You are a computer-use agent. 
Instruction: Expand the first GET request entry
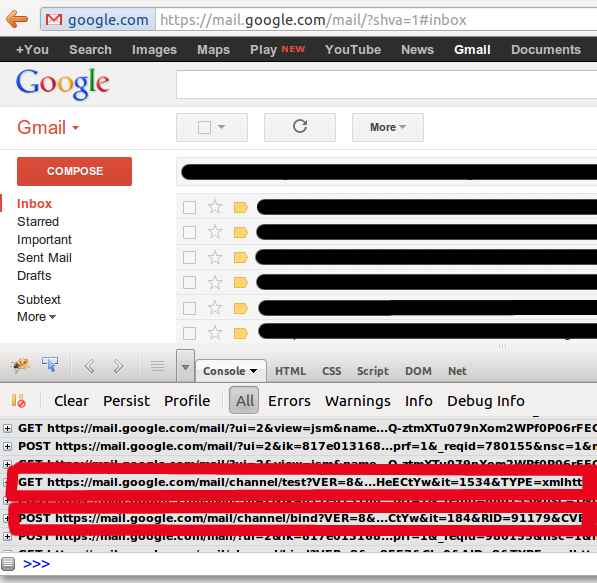tap(7, 428)
